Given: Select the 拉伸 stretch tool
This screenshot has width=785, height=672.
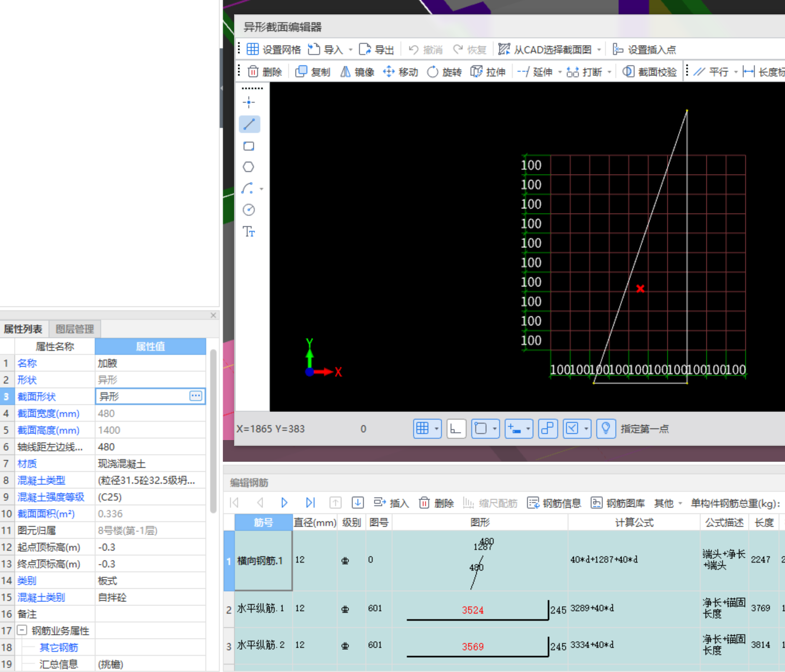Looking at the screenshot, I should pyautogui.click(x=488, y=72).
